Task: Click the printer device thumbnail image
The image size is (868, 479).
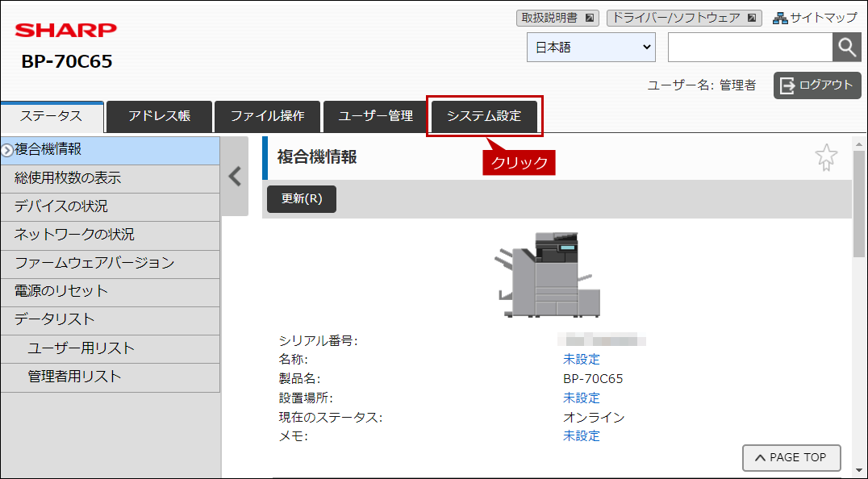Action: 547,275
